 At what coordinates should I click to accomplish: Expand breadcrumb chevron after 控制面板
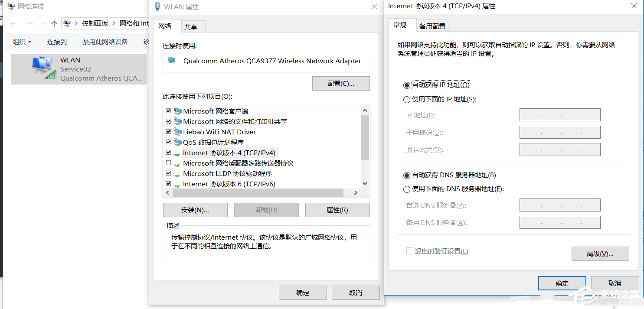coord(114,23)
